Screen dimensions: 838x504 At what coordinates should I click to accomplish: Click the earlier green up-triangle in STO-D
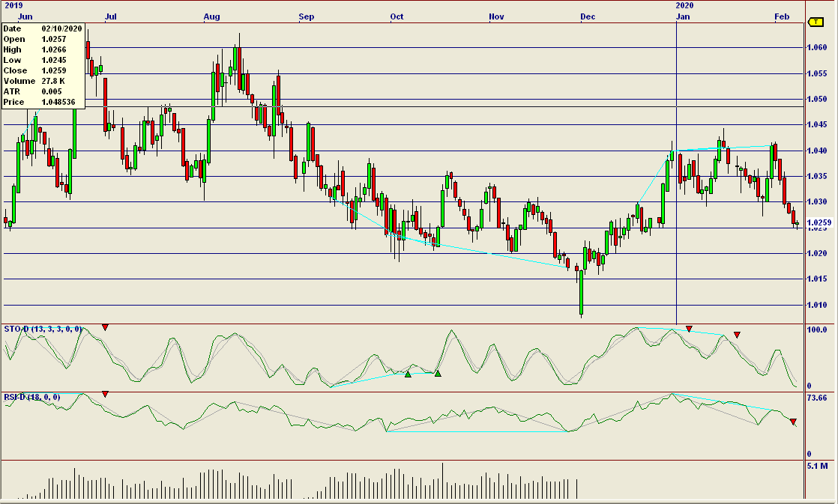pos(408,374)
